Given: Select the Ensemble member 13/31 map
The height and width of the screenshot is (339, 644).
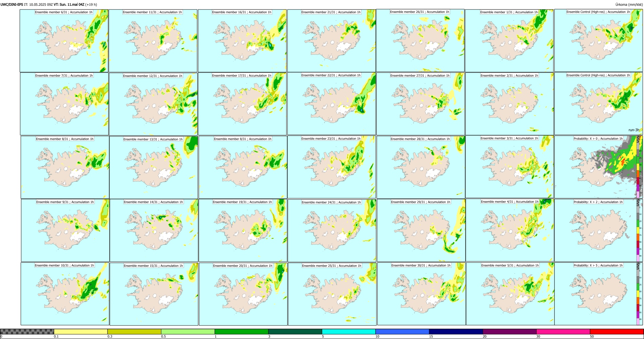Looking at the screenshot, I should (154, 167).
